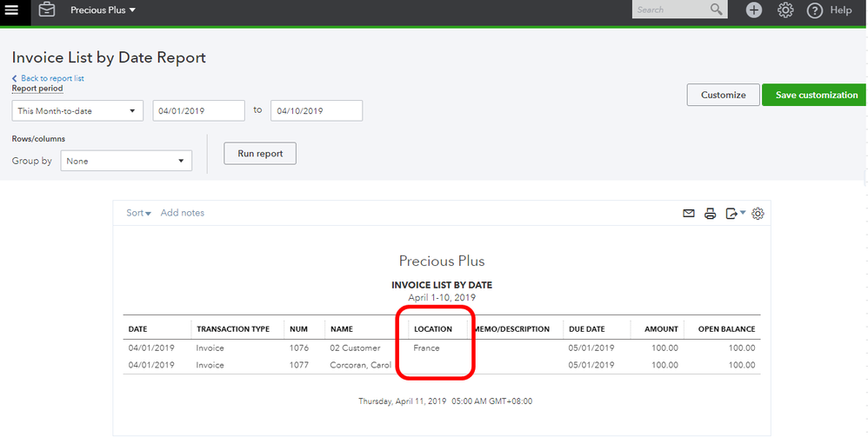Screen dimensions: 868x437
Task: Open the This Month-to-date period dropdown
Action: tap(77, 110)
